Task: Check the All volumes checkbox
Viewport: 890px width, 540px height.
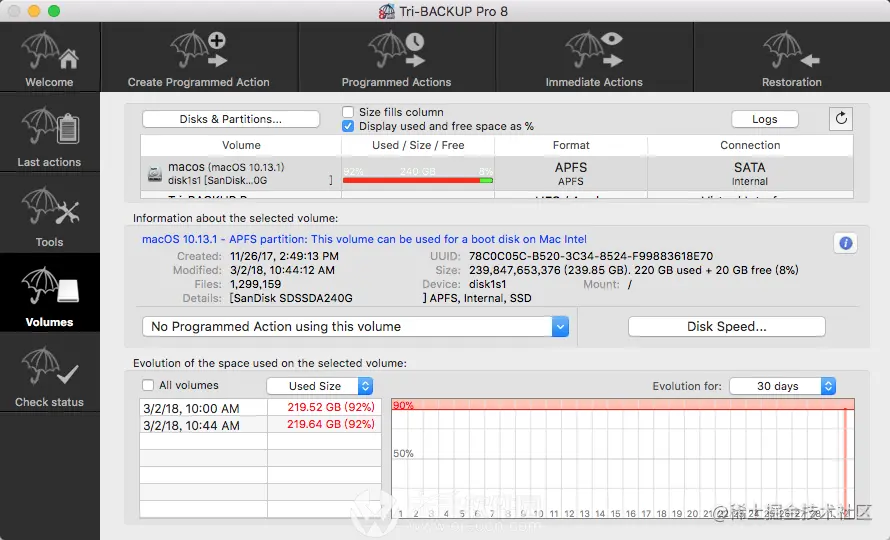Action: pos(148,385)
